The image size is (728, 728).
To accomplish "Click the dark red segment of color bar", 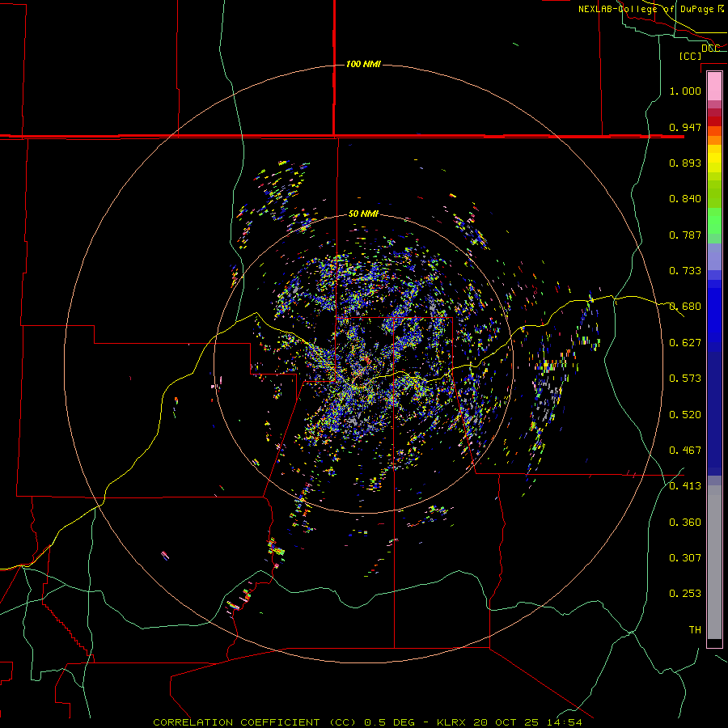I will 714,121.
